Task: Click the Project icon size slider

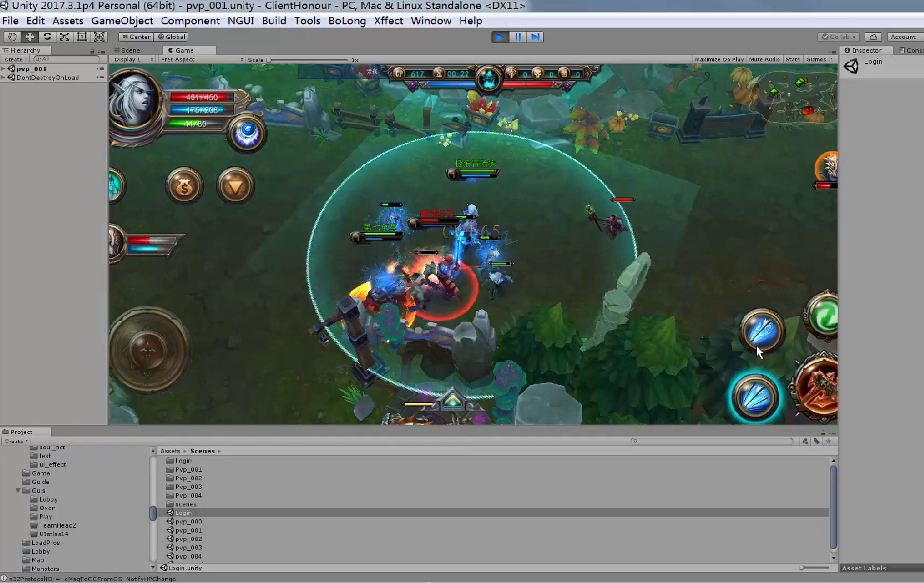Action: (814, 568)
